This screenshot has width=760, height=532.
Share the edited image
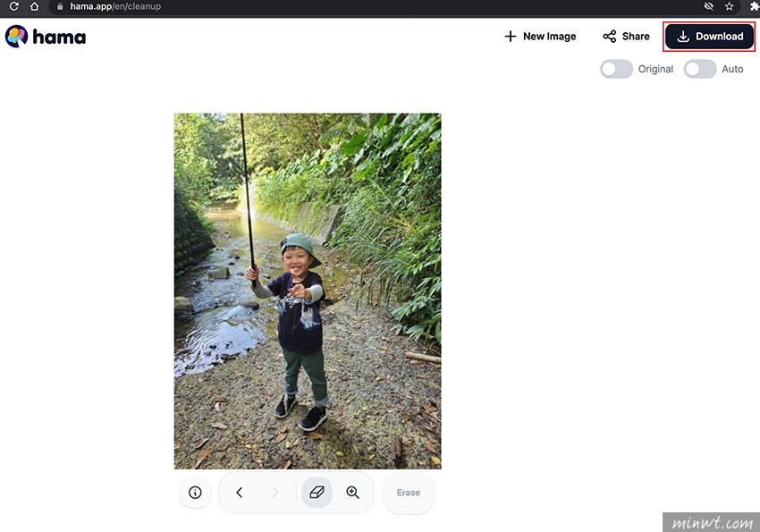626,37
